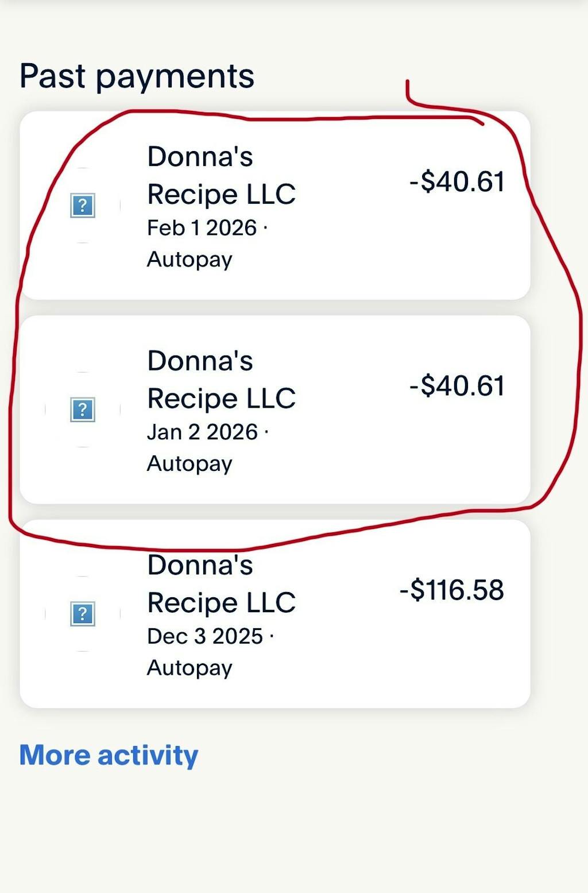Click the merchant icon beside the Jan 2 2026 payment

point(83,409)
